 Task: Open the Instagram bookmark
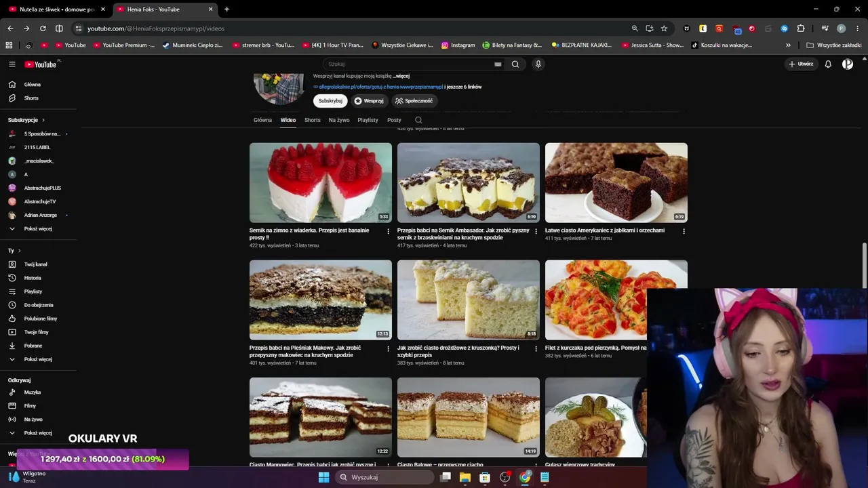[458, 45]
